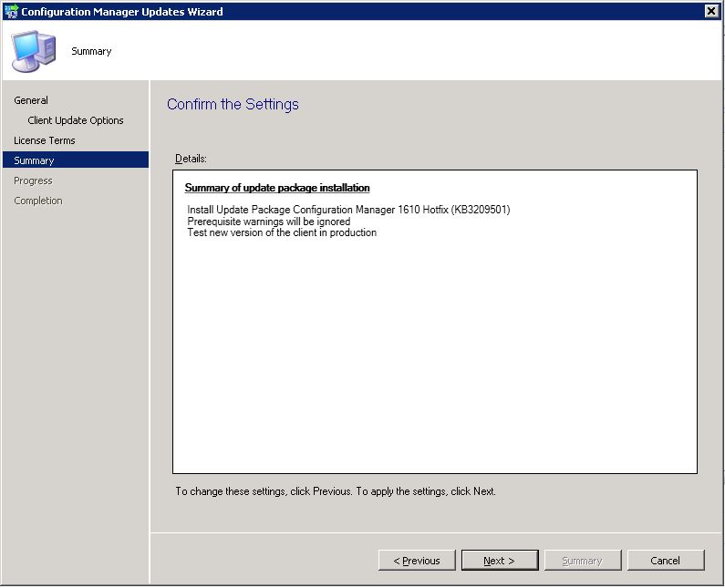
Task: Select the Progress step in sidebar
Action: (x=33, y=181)
